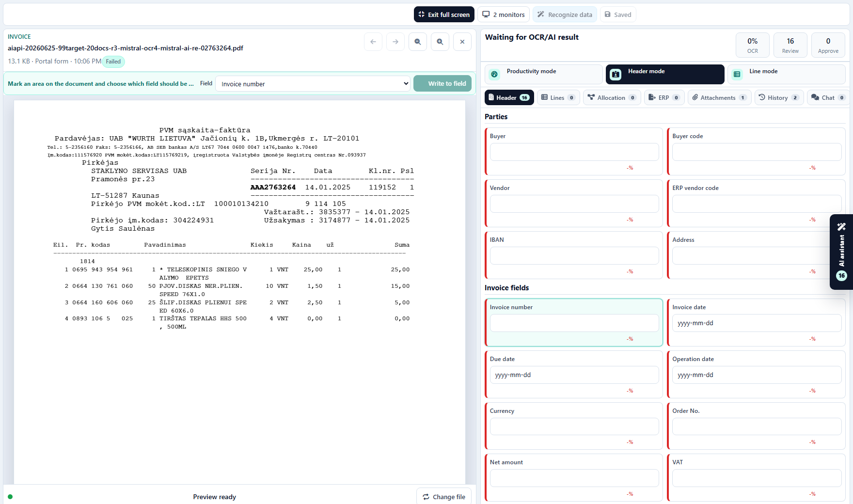
Task: Open the Chat tab
Action: coord(828,97)
